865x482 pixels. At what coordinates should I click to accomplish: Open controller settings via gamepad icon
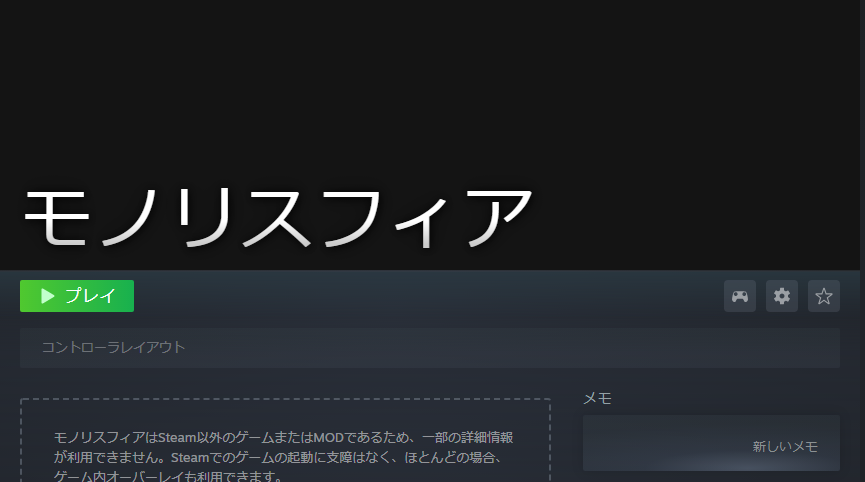pos(740,296)
